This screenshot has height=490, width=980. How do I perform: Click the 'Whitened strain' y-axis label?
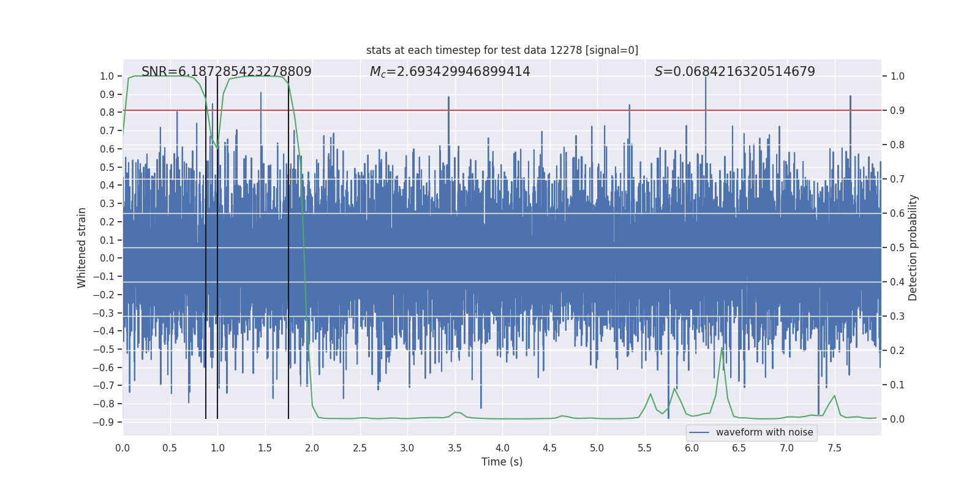[x=82, y=247]
